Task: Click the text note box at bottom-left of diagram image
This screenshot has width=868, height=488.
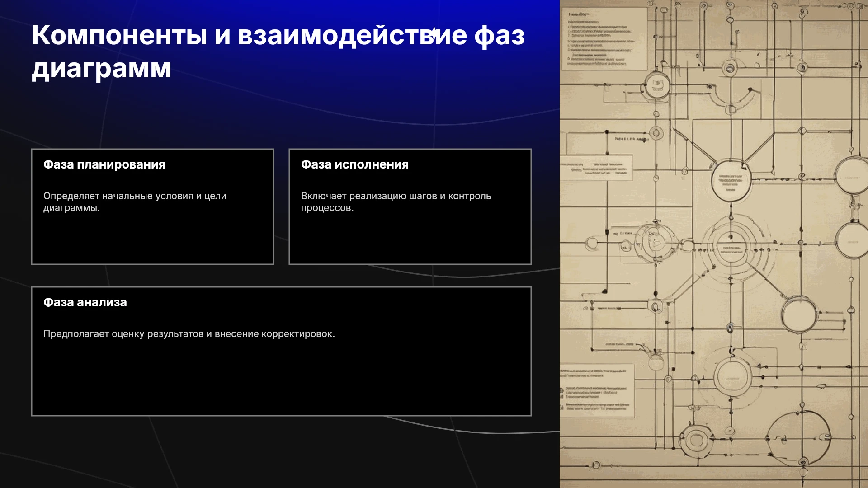Action: point(597,391)
